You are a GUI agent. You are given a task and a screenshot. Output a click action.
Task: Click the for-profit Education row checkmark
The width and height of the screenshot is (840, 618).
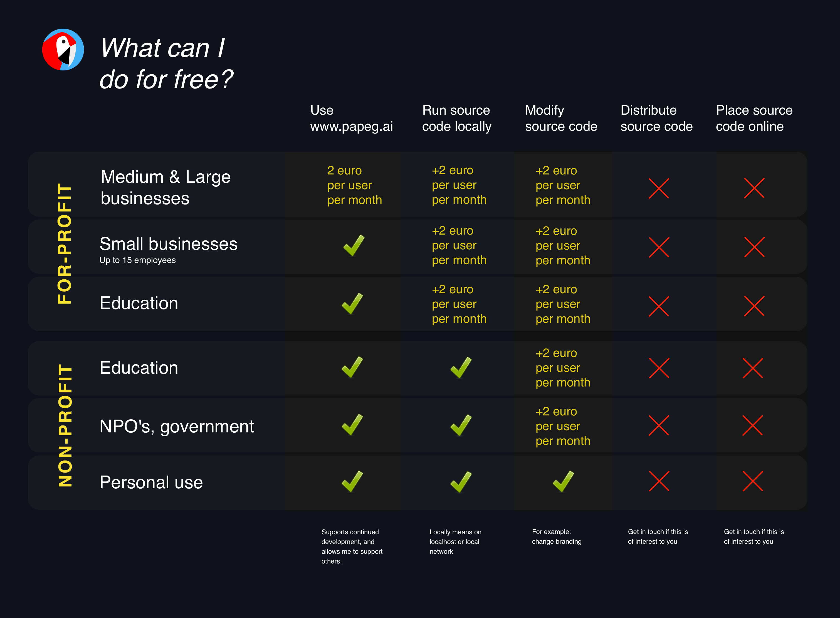pyautogui.click(x=352, y=303)
